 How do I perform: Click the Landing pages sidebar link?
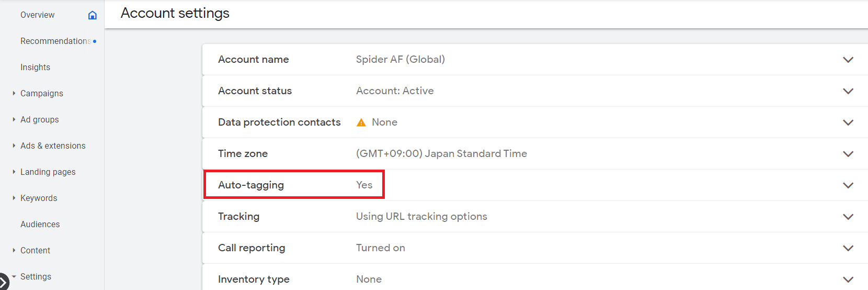click(x=48, y=172)
